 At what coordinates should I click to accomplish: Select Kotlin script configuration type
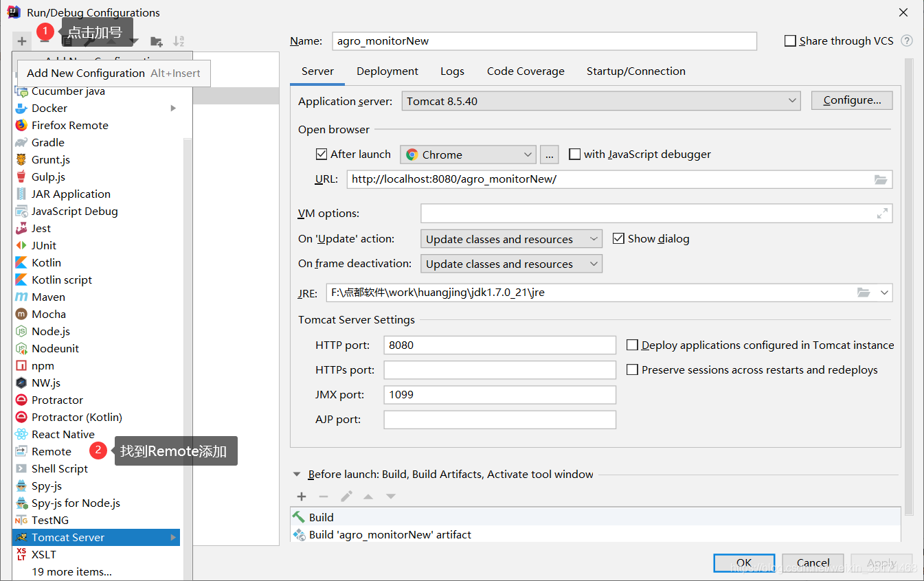pyautogui.click(x=95, y=280)
